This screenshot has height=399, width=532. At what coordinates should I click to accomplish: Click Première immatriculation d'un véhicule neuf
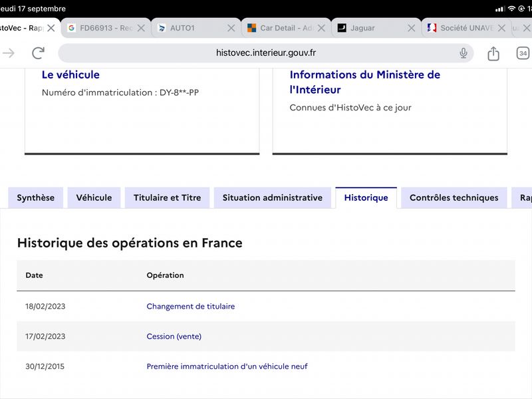(x=227, y=366)
